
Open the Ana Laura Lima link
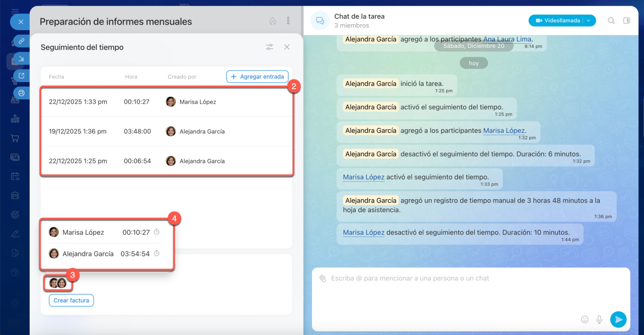point(507,39)
